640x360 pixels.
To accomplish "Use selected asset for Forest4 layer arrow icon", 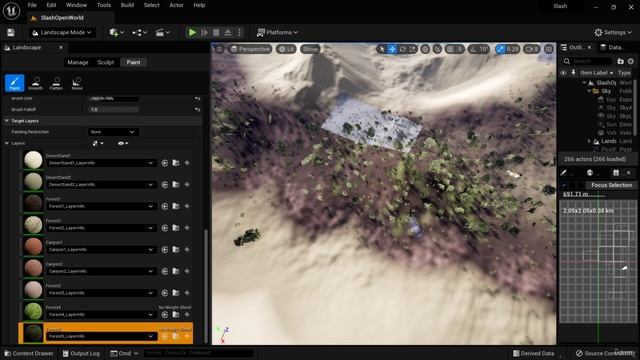I will pos(164,314).
